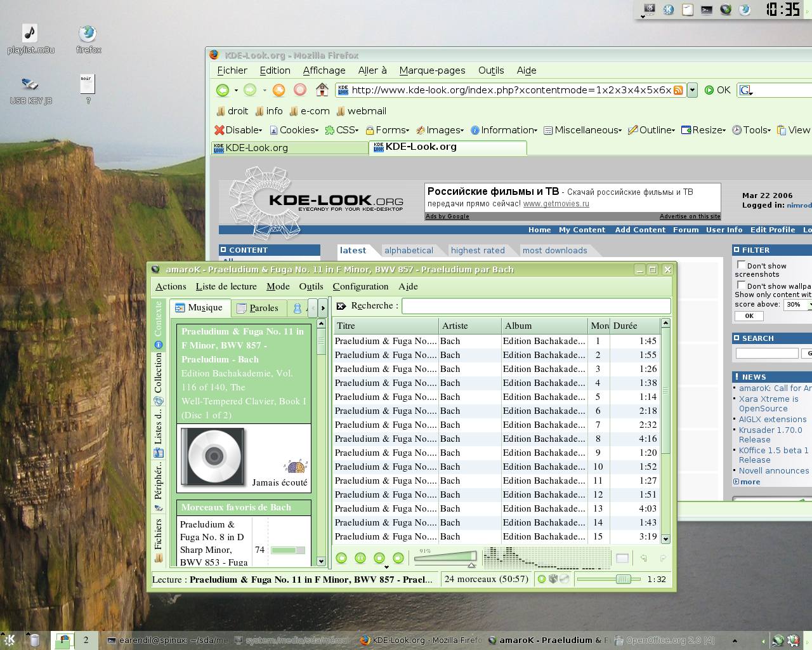The height and width of the screenshot is (650, 812).
Task: Open the Back button history dropdown
Action: point(236,91)
